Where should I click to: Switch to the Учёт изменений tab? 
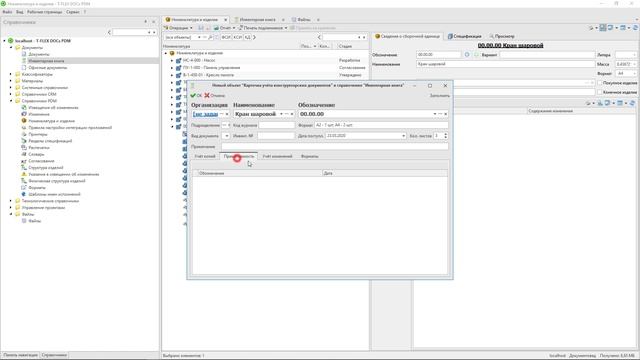point(277,156)
